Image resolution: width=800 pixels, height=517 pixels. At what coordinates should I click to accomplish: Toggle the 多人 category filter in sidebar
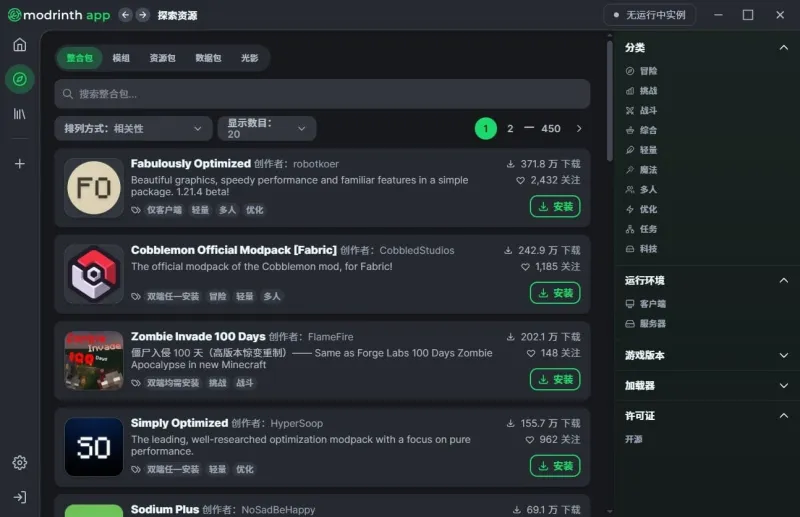(642, 189)
